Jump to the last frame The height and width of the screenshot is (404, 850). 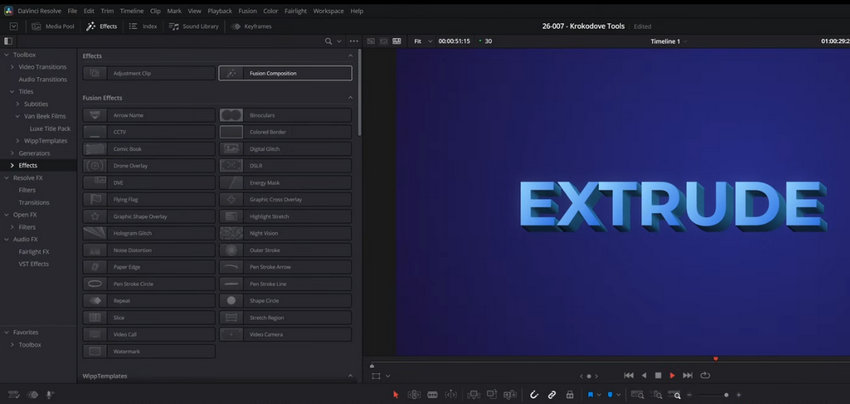[688, 375]
